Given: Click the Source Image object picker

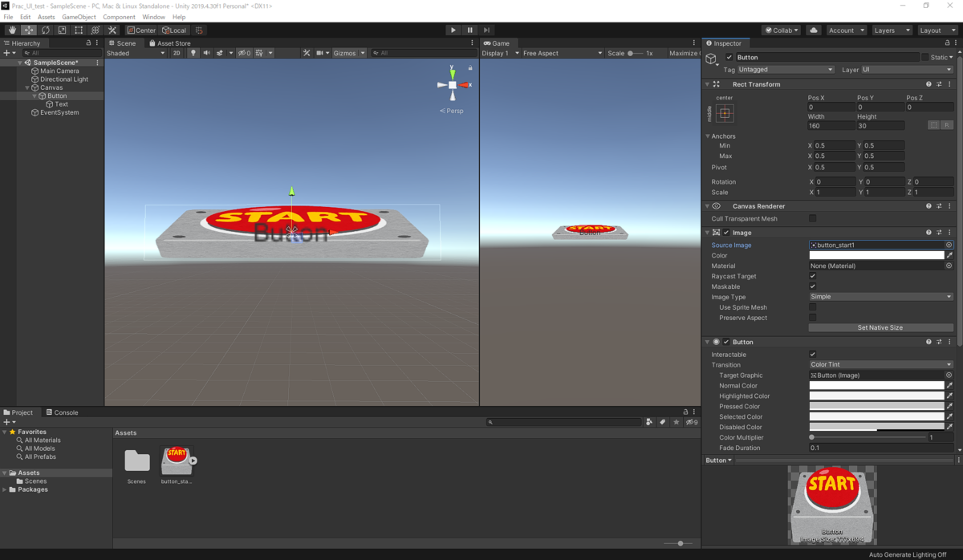Looking at the screenshot, I should tap(949, 245).
